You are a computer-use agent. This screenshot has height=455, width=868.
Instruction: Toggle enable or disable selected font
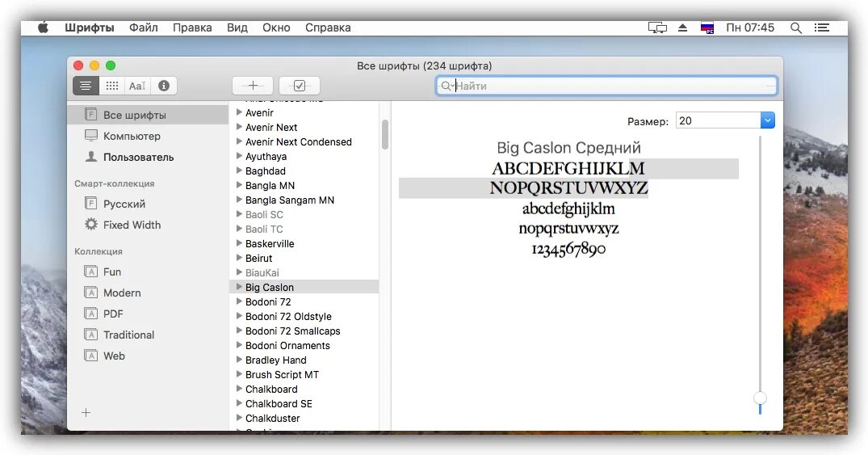tap(300, 86)
